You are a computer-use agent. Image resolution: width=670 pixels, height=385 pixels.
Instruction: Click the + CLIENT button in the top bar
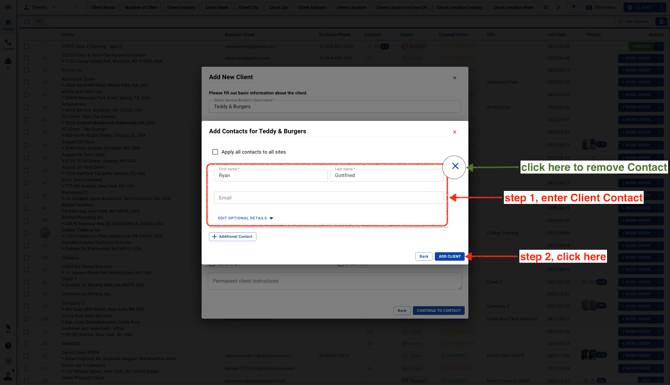640,7
